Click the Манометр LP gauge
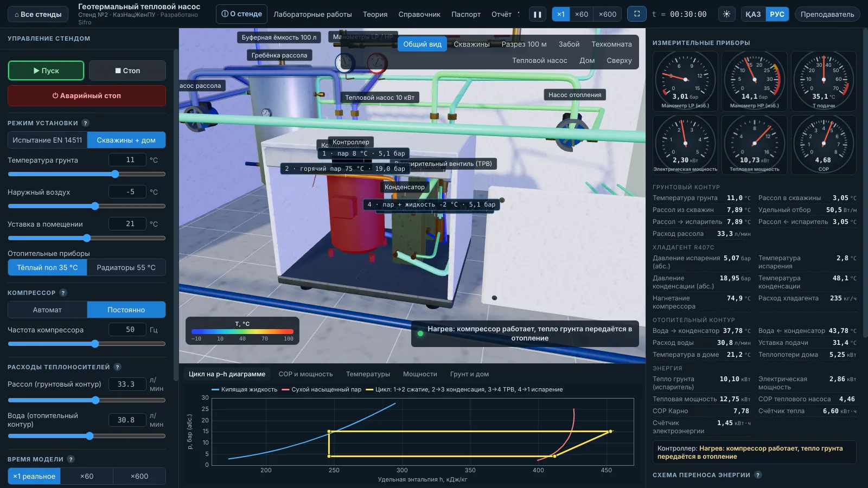The height and width of the screenshot is (488, 868). click(x=685, y=81)
